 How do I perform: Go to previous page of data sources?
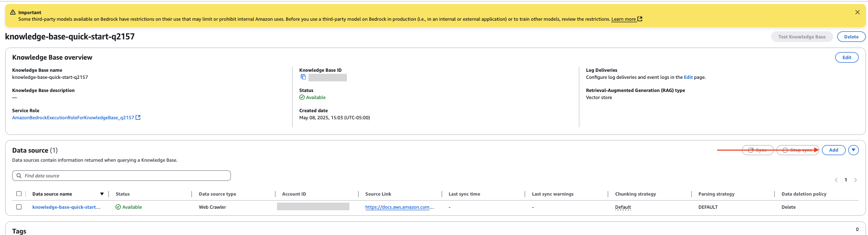[836, 180]
